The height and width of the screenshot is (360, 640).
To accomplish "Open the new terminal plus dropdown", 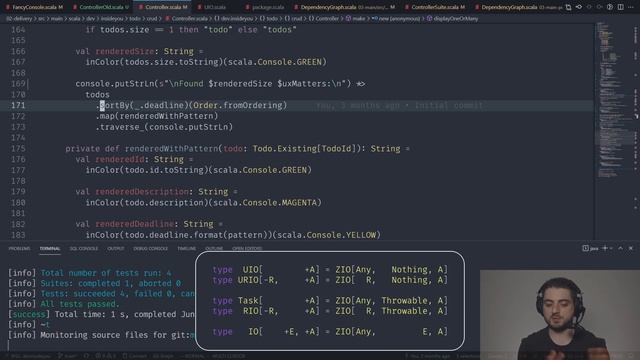I will [x=607, y=248].
